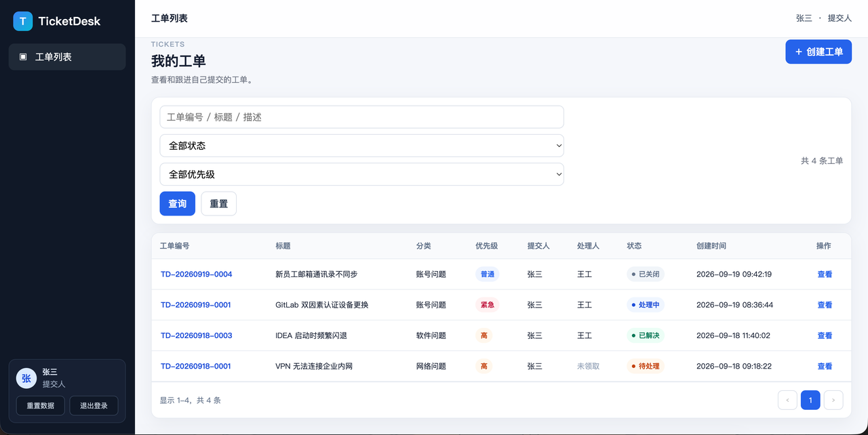Click the 软件问题 category cell

431,335
